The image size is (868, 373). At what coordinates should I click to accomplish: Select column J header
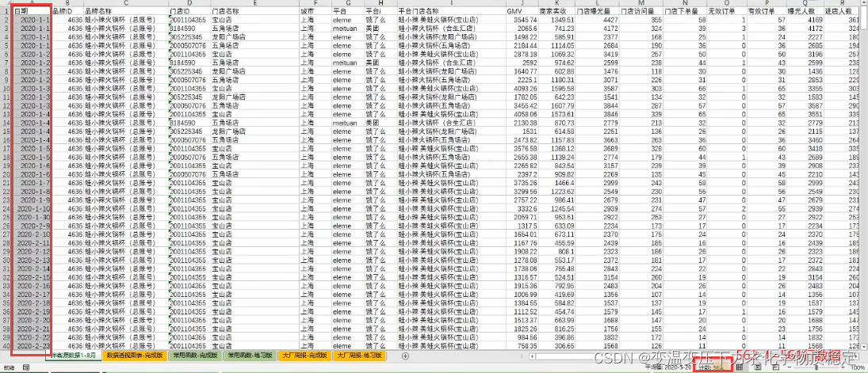(522, 3)
